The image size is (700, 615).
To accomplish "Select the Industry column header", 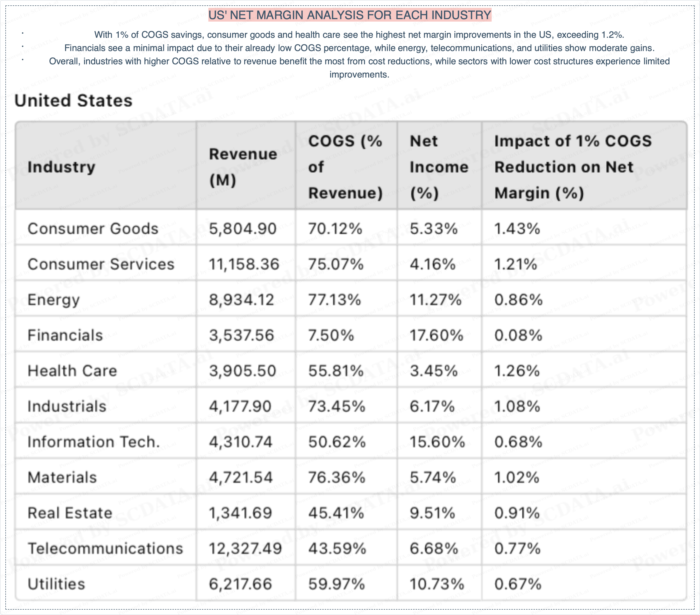I will coord(61,167).
